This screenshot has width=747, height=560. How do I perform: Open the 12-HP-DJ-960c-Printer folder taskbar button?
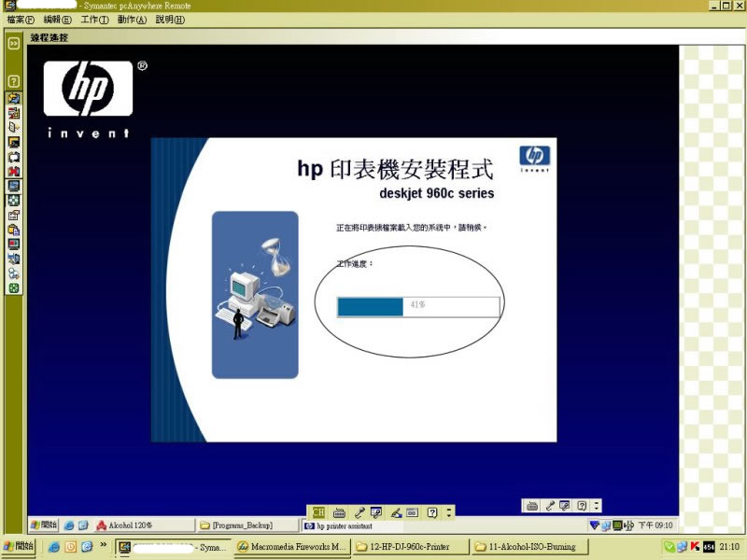410,547
